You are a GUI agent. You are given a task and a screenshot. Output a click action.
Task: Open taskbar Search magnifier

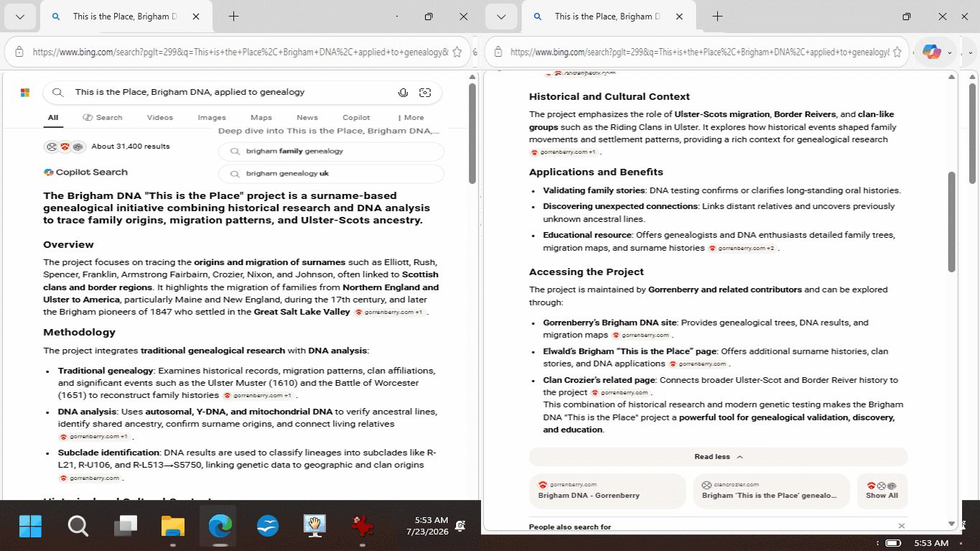[x=78, y=527]
